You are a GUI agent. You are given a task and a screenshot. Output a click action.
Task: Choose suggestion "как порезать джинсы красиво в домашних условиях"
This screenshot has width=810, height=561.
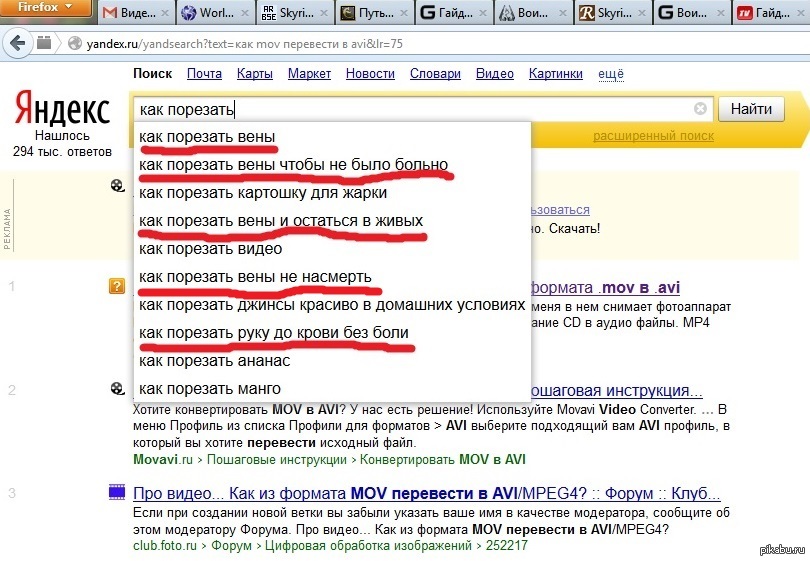(332, 305)
